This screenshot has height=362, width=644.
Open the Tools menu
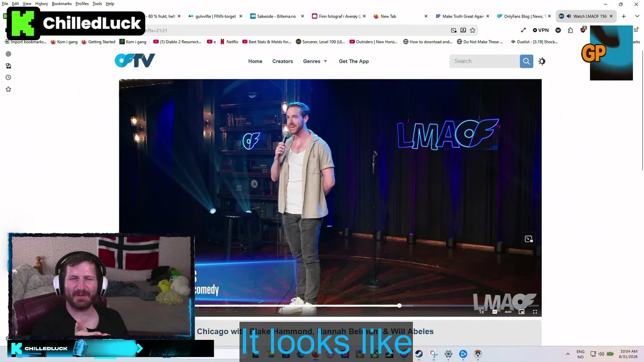point(97,4)
